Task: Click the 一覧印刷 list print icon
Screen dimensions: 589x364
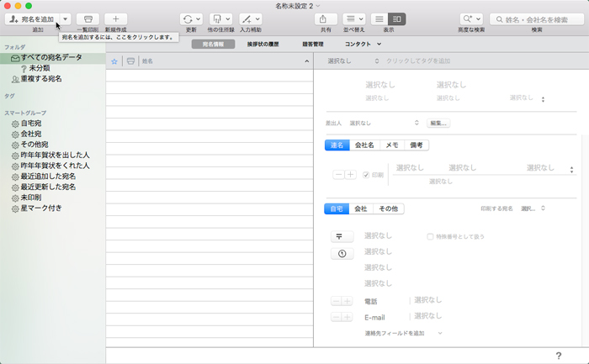Action: click(x=88, y=18)
